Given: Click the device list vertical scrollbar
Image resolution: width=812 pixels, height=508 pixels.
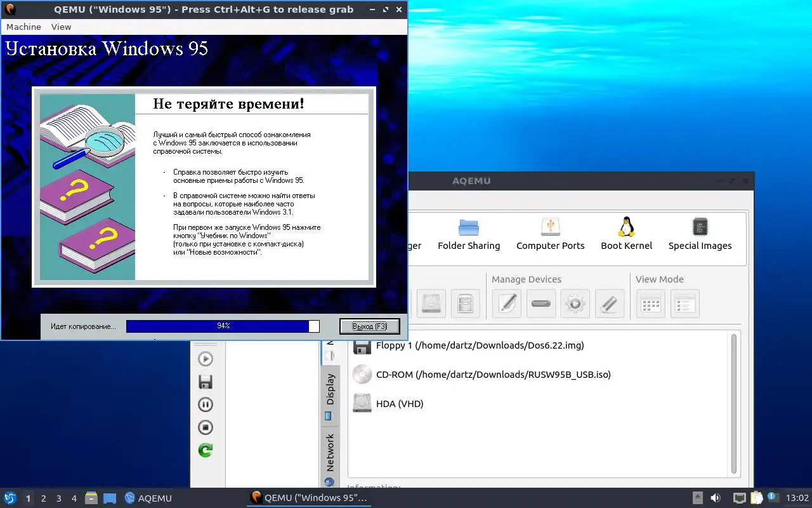Looking at the screenshot, I should (x=735, y=404).
